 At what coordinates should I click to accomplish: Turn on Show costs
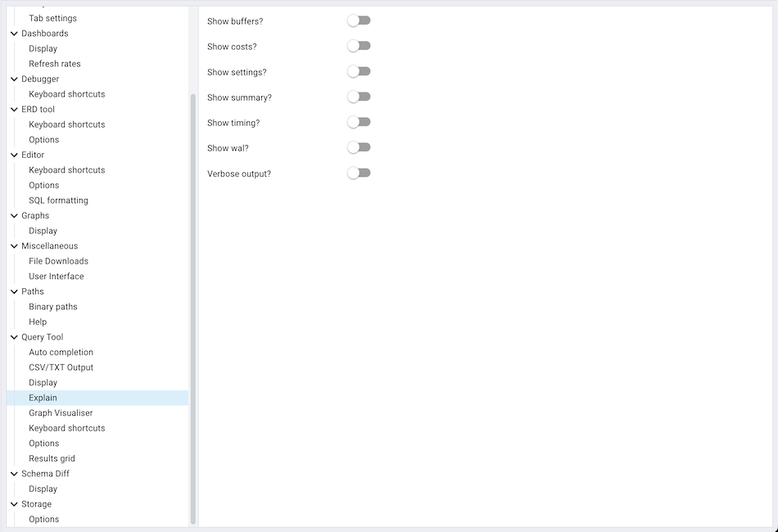(359, 46)
